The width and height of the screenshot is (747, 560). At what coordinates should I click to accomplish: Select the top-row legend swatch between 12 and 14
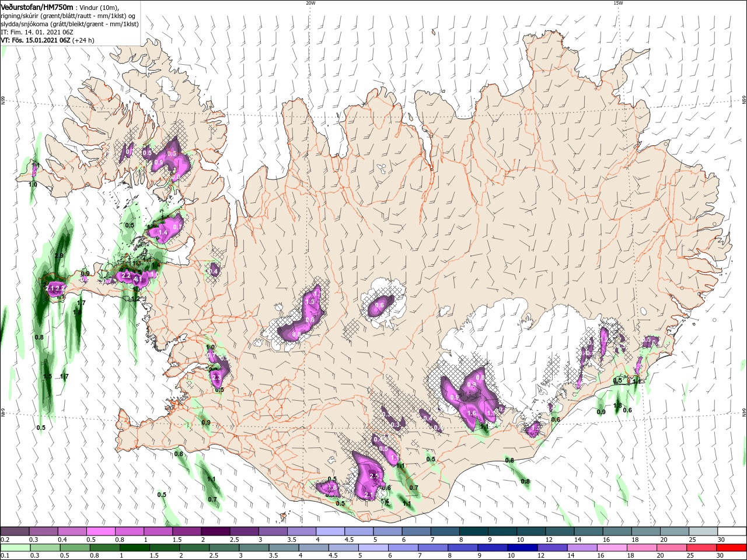560,531
